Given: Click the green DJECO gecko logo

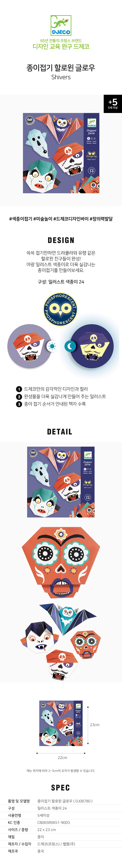Looking at the screenshot, I should [x=61, y=25].
